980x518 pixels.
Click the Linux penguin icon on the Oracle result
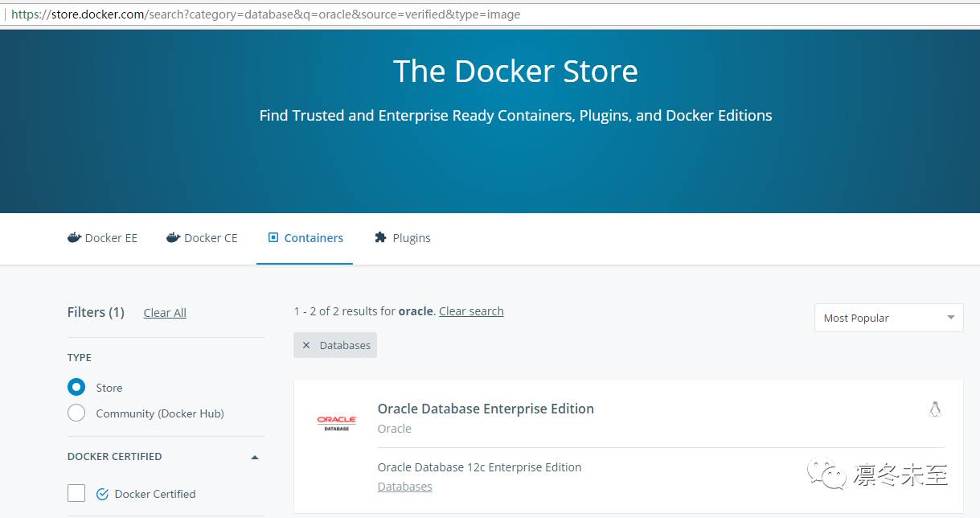pyautogui.click(x=935, y=409)
